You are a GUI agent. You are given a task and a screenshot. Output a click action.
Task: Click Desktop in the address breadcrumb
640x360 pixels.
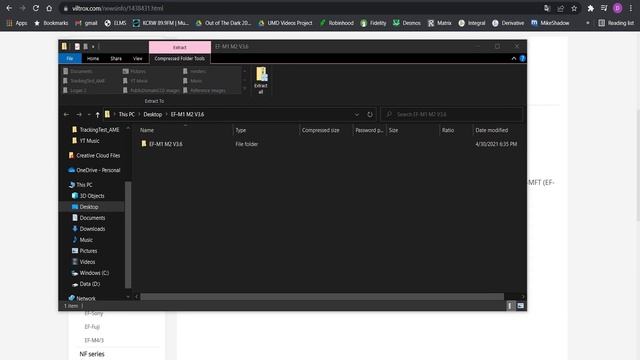click(153, 114)
